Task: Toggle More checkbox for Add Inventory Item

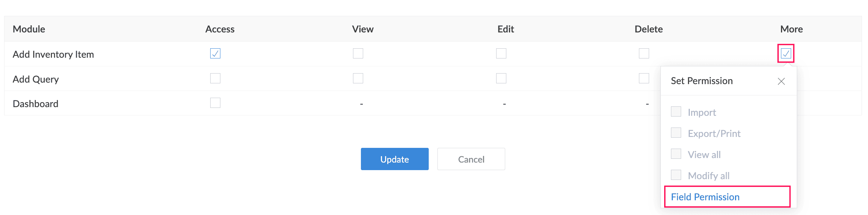Action: pos(786,54)
